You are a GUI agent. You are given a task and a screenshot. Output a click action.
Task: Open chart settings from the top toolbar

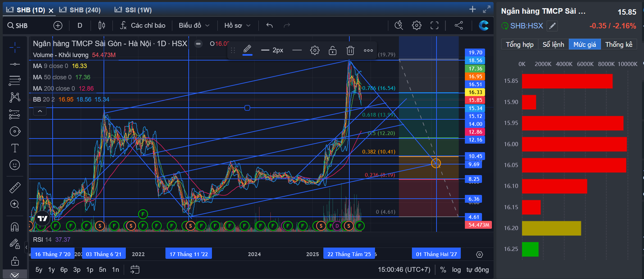pos(416,25)
